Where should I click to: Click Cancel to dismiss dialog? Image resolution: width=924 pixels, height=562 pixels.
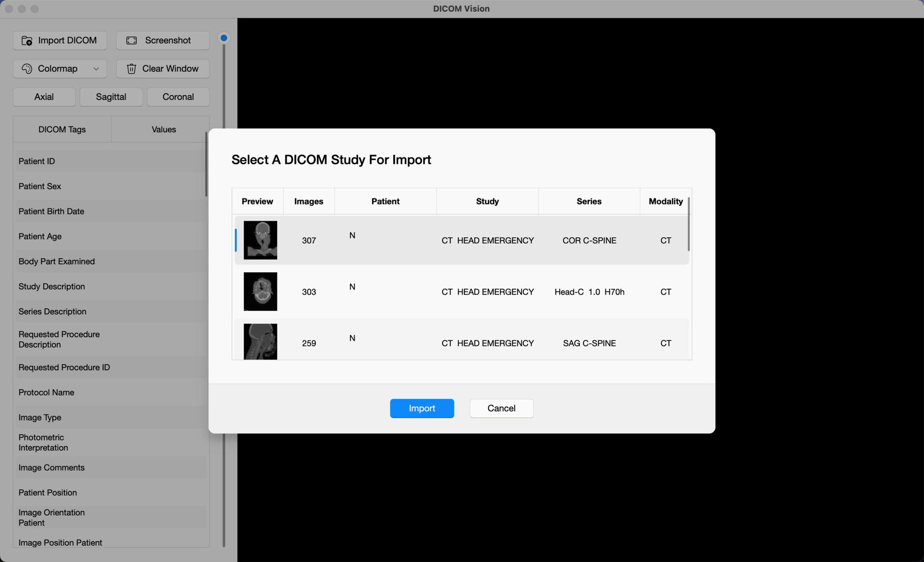[x=502, y=408]
